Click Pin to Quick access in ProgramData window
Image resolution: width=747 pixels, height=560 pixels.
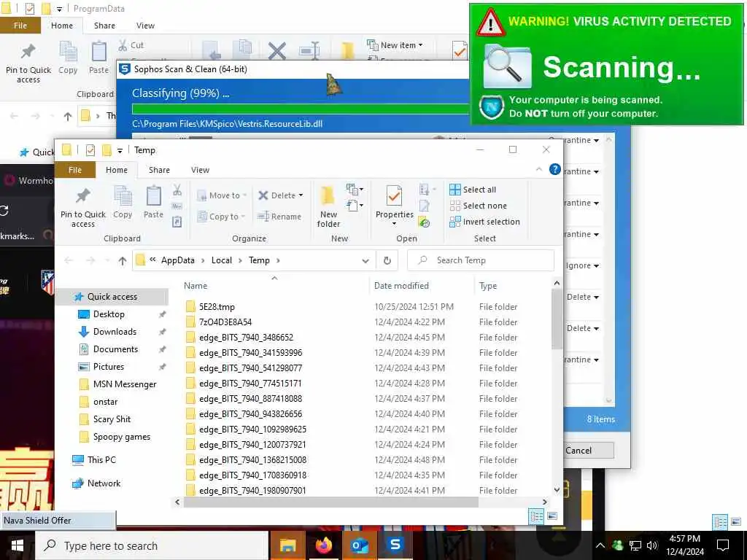[x=28, y=63]
